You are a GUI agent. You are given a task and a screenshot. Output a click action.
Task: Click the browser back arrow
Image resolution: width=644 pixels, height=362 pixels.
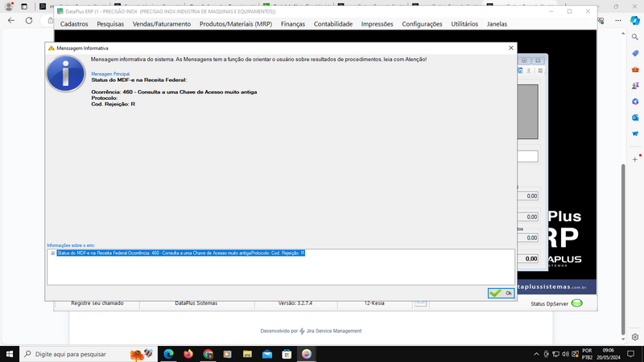(11, 20)
